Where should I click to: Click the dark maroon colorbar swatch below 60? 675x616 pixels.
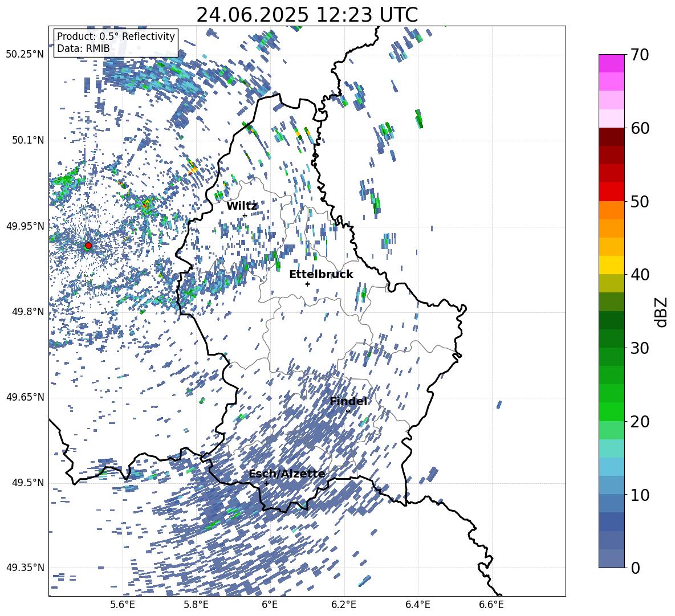coord(611,136)
